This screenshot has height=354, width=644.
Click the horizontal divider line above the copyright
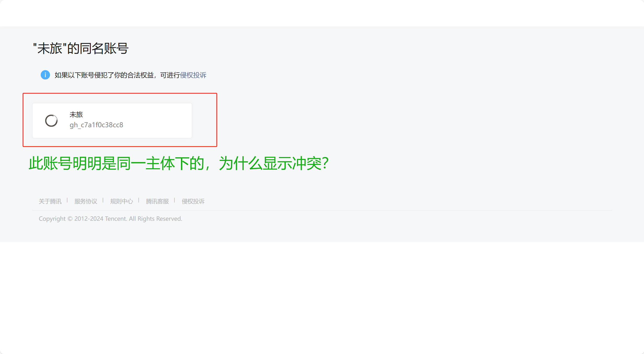point(322,211)
